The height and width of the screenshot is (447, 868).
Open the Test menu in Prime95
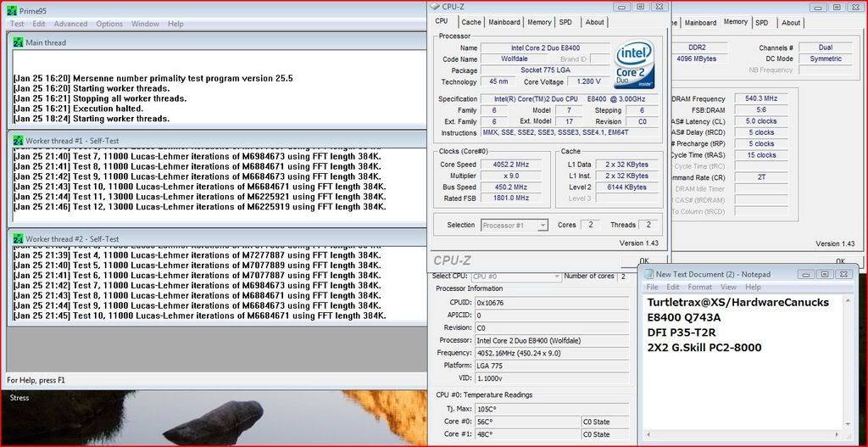(17, 24)
